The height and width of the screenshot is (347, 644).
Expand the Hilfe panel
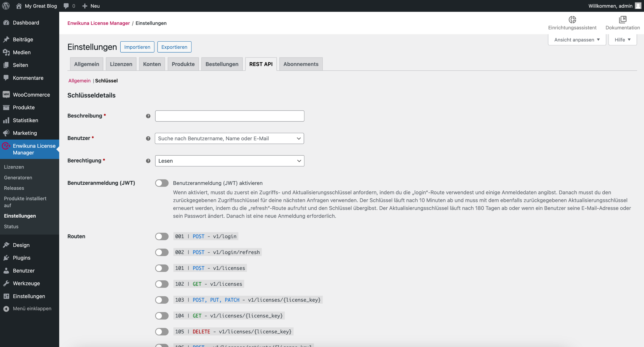pyautogui.click(x=622, y=40)
